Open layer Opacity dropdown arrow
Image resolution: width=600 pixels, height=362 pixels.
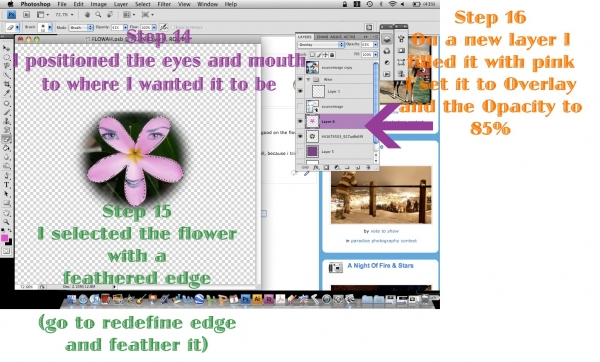[x=375, y=45]
